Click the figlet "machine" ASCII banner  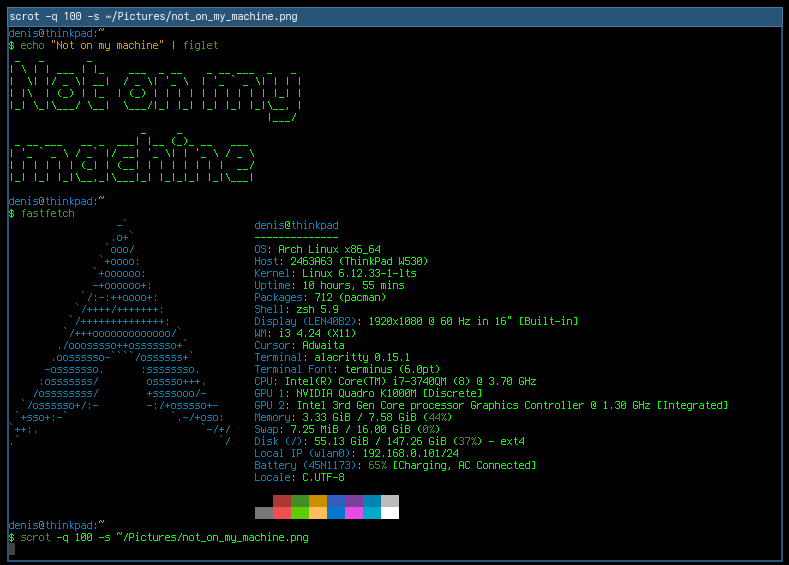(132, 156)
